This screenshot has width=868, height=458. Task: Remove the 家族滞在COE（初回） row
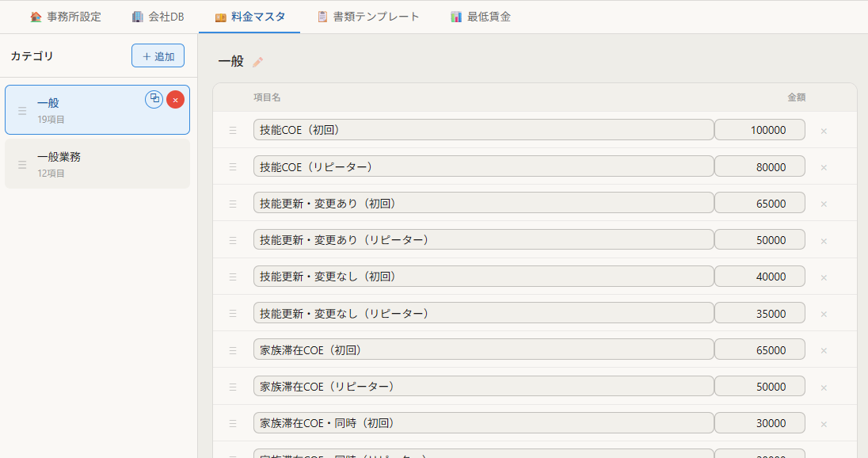(824, 350)
